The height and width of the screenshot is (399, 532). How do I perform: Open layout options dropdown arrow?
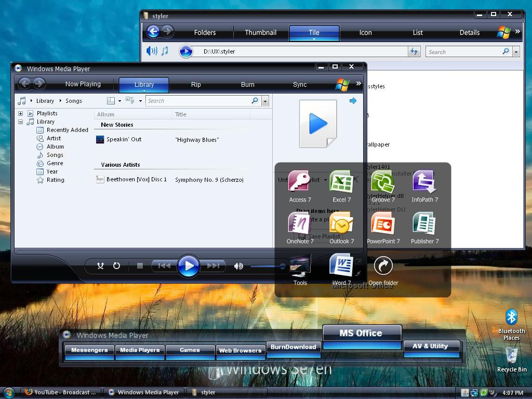coord(119,101)
